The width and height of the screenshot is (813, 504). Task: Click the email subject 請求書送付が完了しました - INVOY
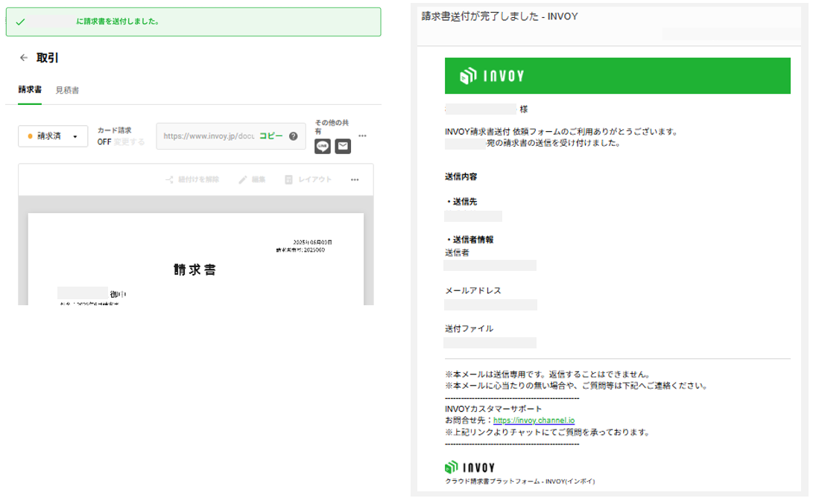499,16
